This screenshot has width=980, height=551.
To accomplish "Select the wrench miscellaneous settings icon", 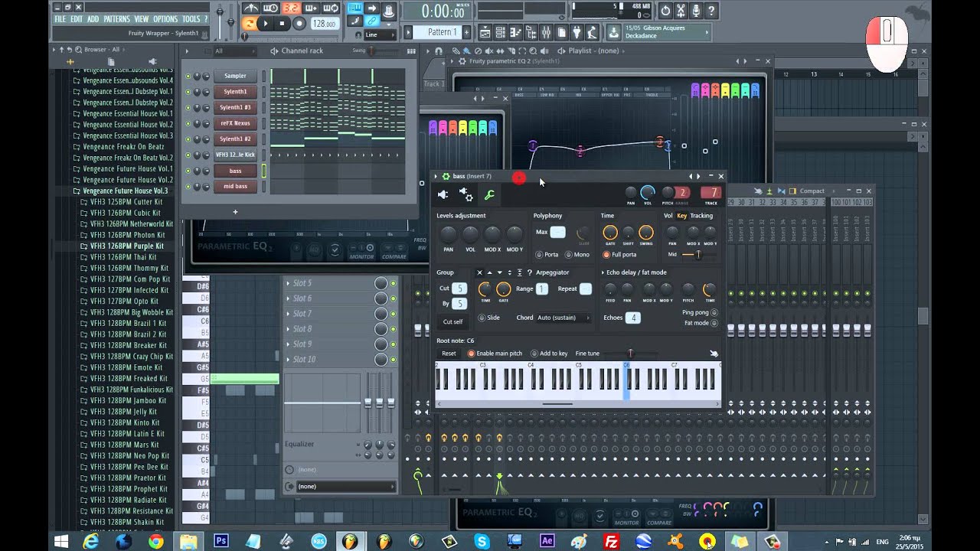I will [489, 195].
